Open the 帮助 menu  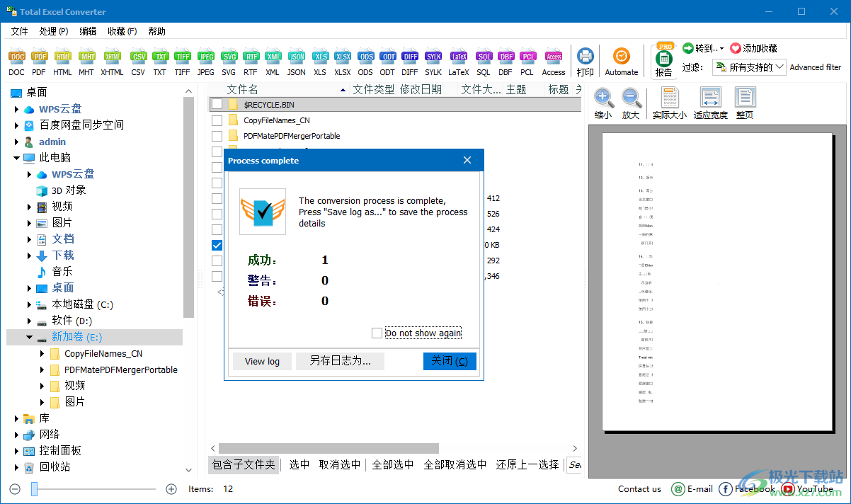(x=157, y=31)
